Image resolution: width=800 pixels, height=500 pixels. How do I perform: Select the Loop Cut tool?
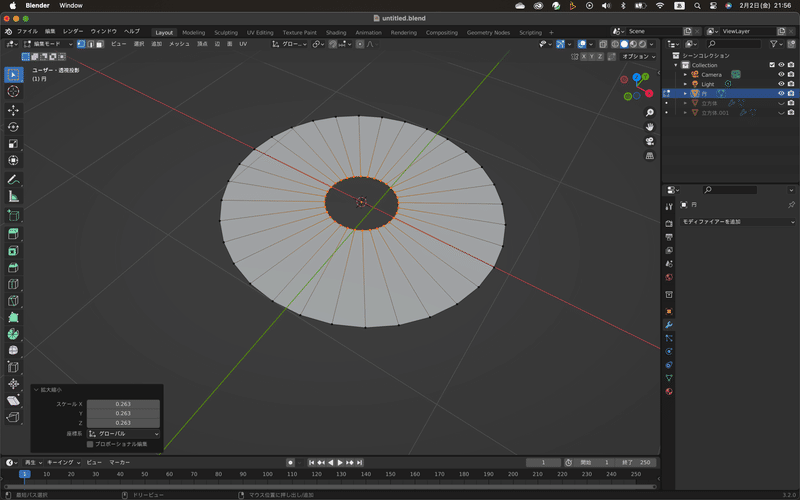click(13, 284)
